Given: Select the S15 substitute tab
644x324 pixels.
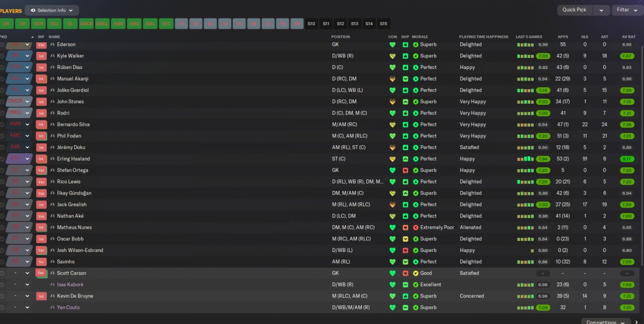Looking at the screenshot, I should (x=383, y=24).
